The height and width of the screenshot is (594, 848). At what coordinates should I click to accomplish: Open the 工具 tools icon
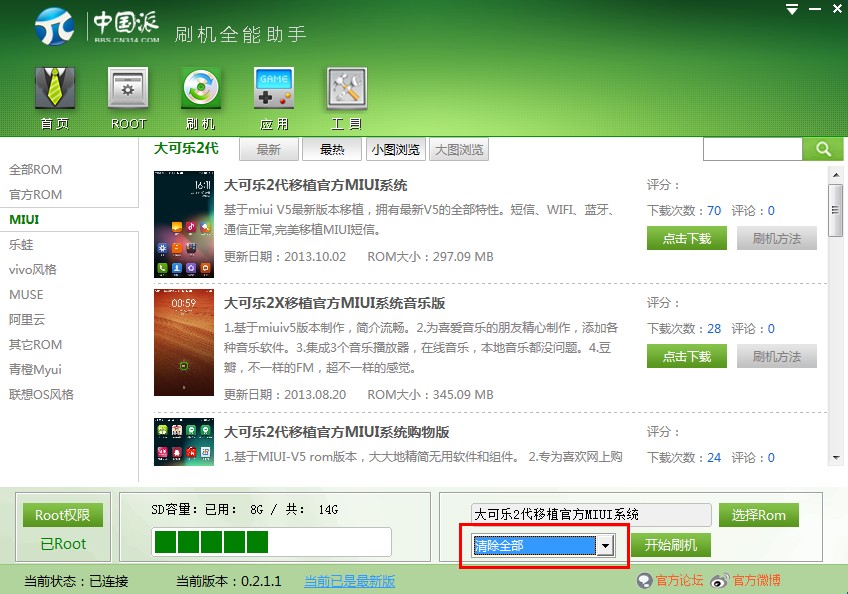coord(347,88)
